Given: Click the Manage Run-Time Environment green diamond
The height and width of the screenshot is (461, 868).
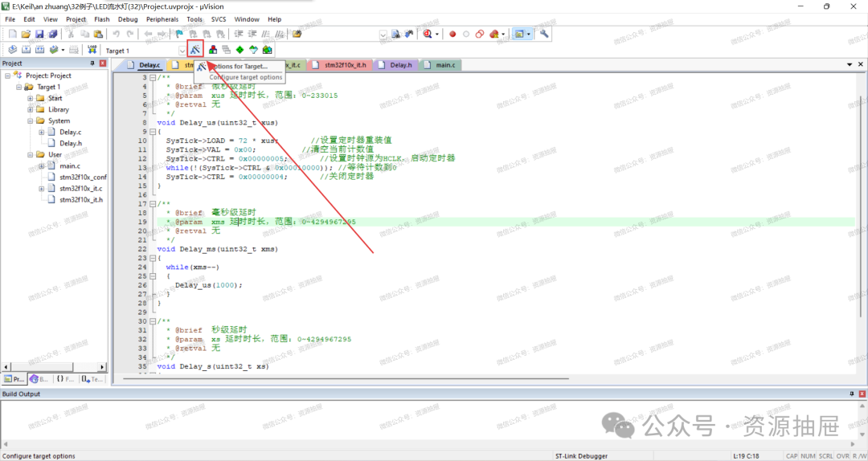Looking at the screenshot, I should pyautogui.click(x=240, y=50).
